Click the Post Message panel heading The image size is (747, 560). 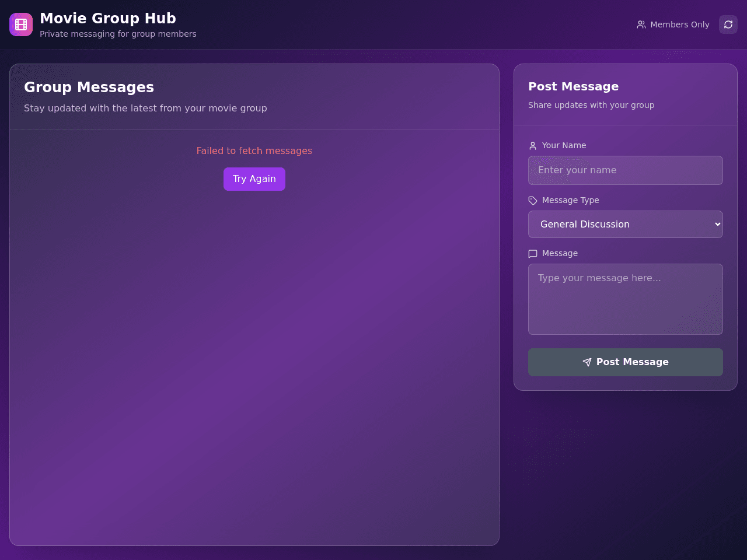(x=574, y=86)
